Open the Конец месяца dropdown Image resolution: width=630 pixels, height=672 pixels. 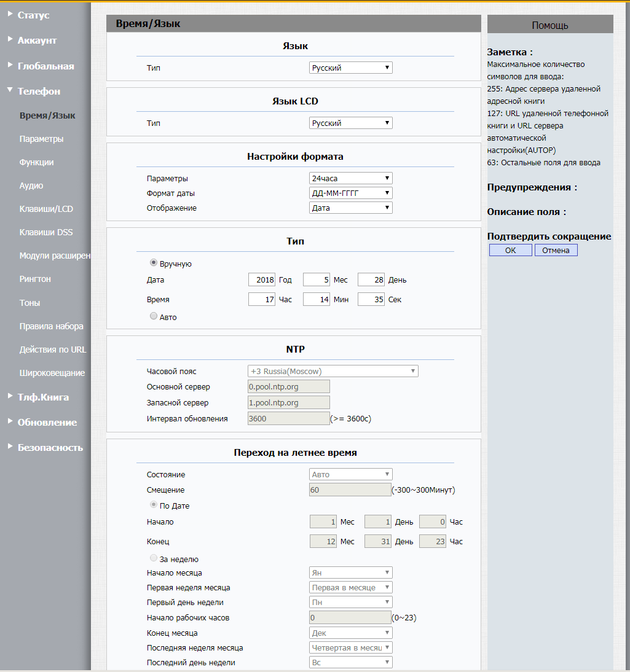coord(350,633)
